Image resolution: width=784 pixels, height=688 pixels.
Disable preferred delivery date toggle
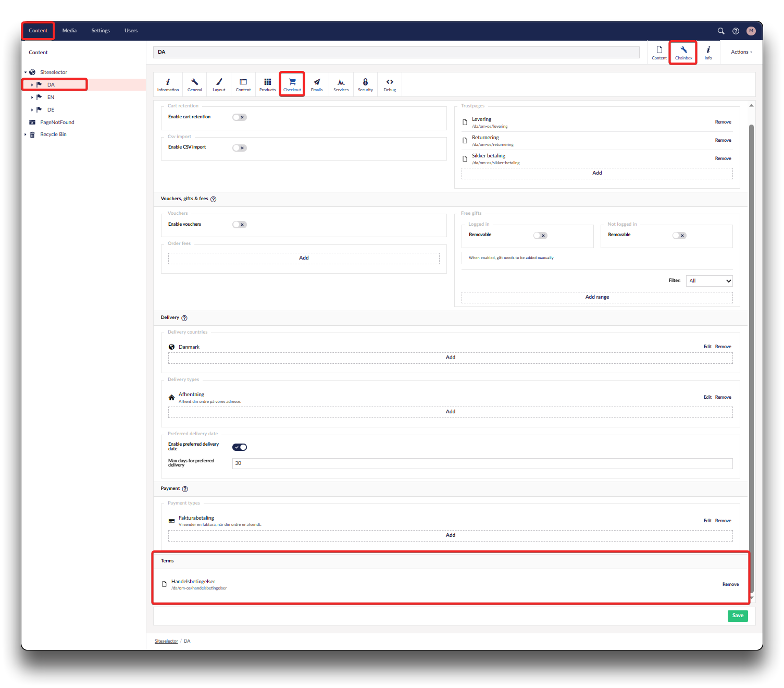pos(240,447)
